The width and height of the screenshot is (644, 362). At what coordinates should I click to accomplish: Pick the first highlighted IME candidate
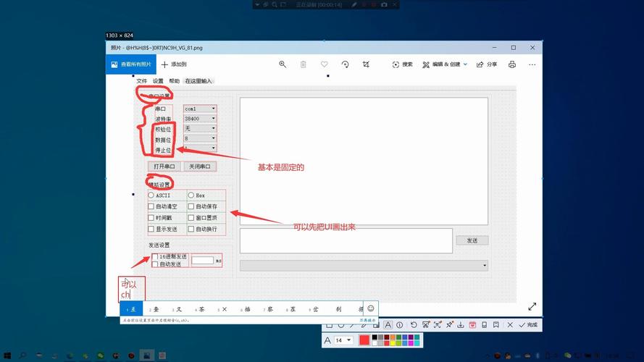click(131, 309)
